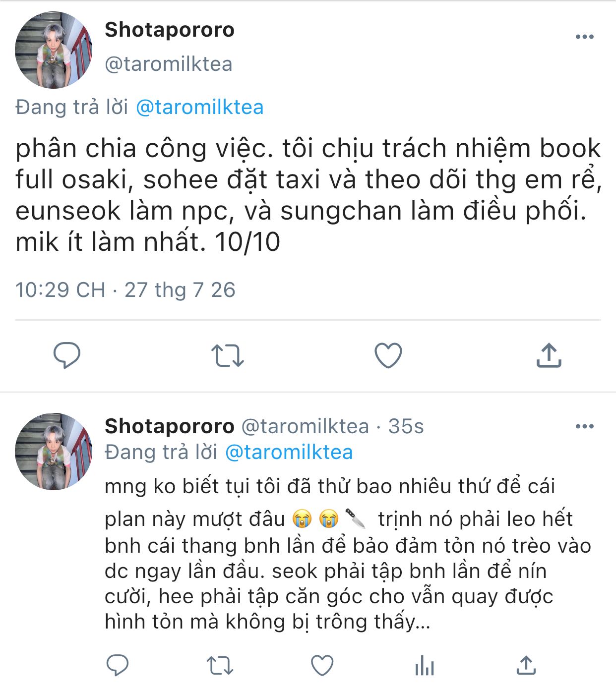Reply to the 35s tweet
616x689 pixels.
[x=118, y=665]
